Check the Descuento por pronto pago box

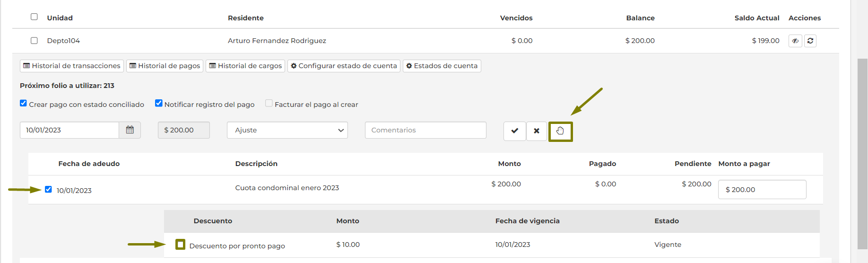[x=180, y=245]
